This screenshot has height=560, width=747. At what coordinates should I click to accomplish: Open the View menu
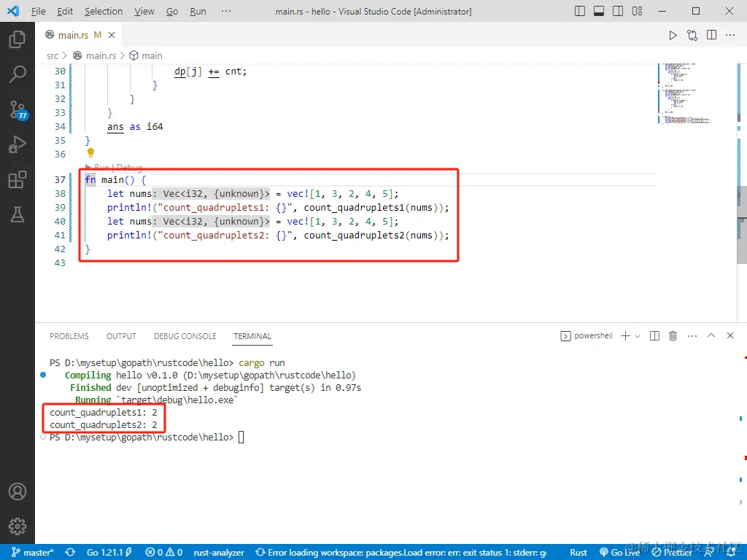pos(144,12)
